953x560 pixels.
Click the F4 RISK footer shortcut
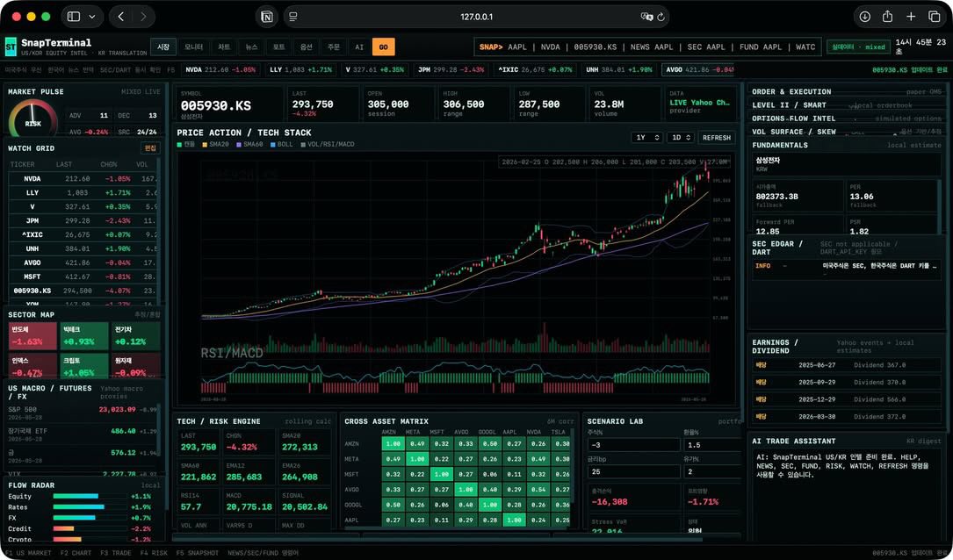(x=154, y=553)
